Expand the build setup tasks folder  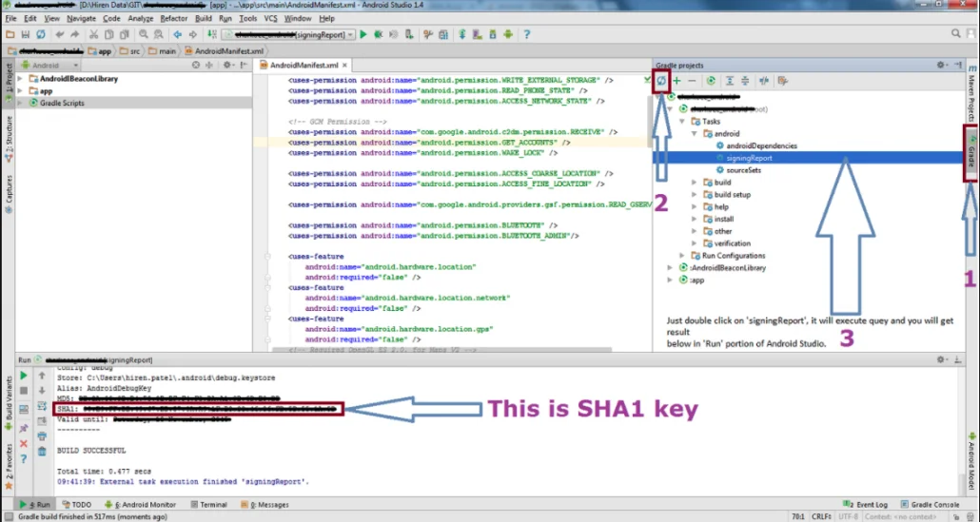pos(694,195)
